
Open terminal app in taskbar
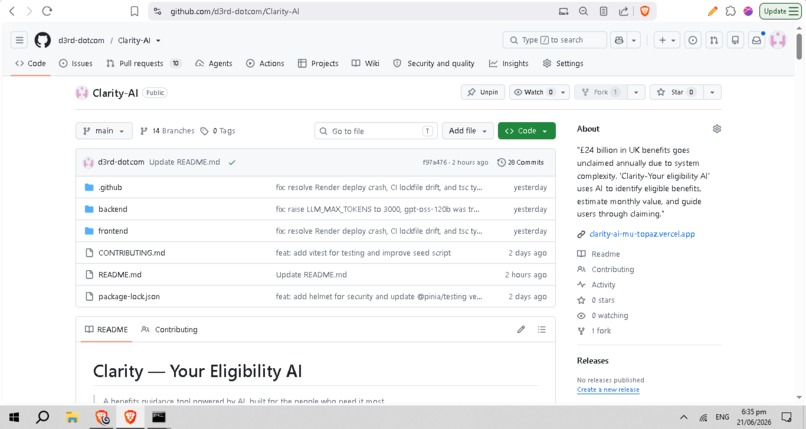[159, 417]
